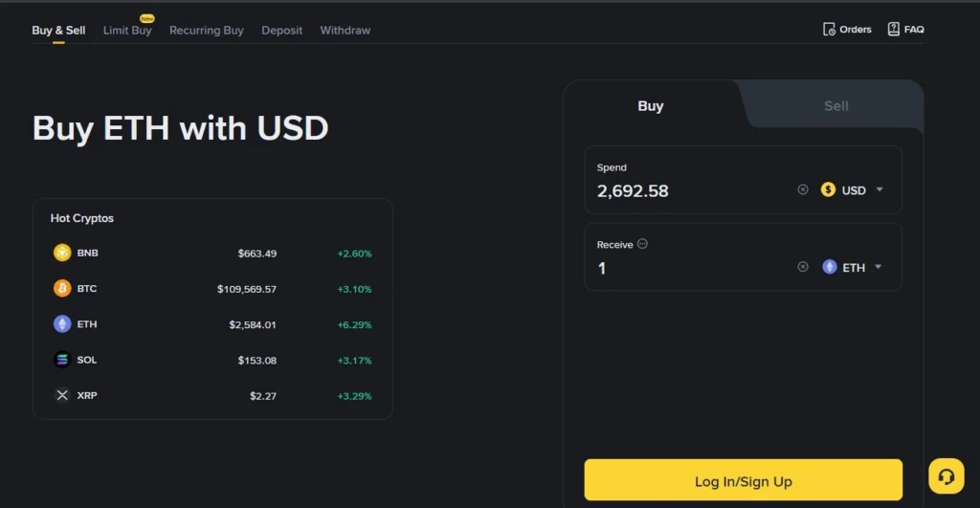This screenshot has width=980, height=508.
Task: Click the XRP row label
Action: pyautogui.click(x=87, y=395)
